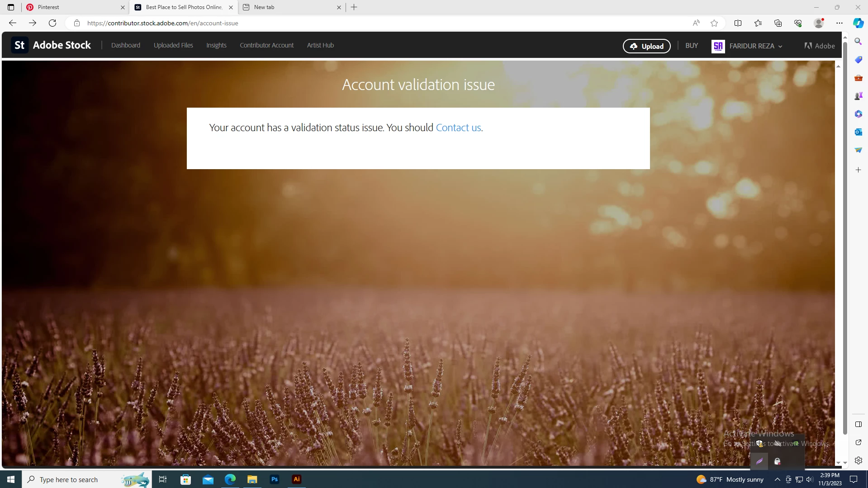The height and width of the screenshot is (488, 868).
Task: Open browser profile icon
Action: [819, 23]
